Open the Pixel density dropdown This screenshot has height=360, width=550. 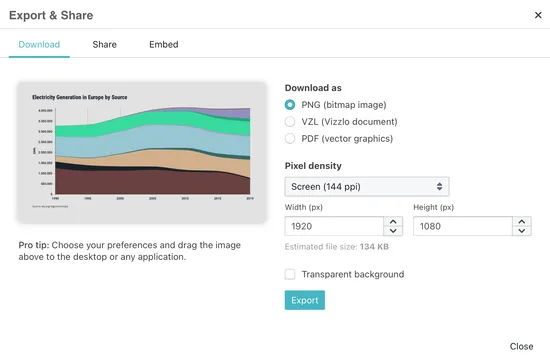[x=367, y=187]
